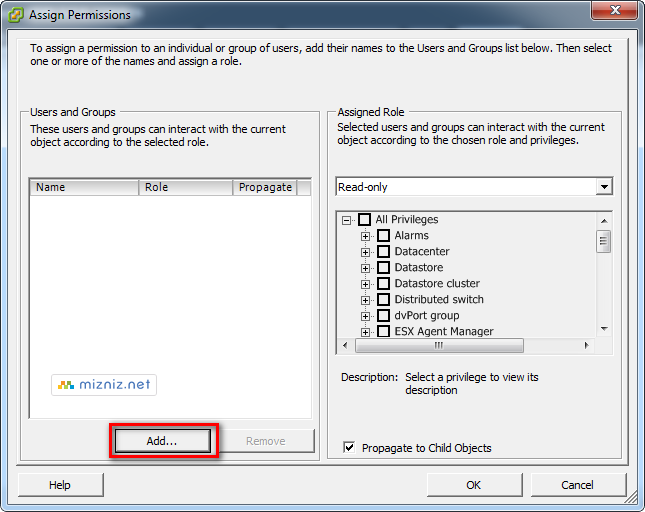
Task: Expand the Datastore tree node
Action: pos(365,268)
